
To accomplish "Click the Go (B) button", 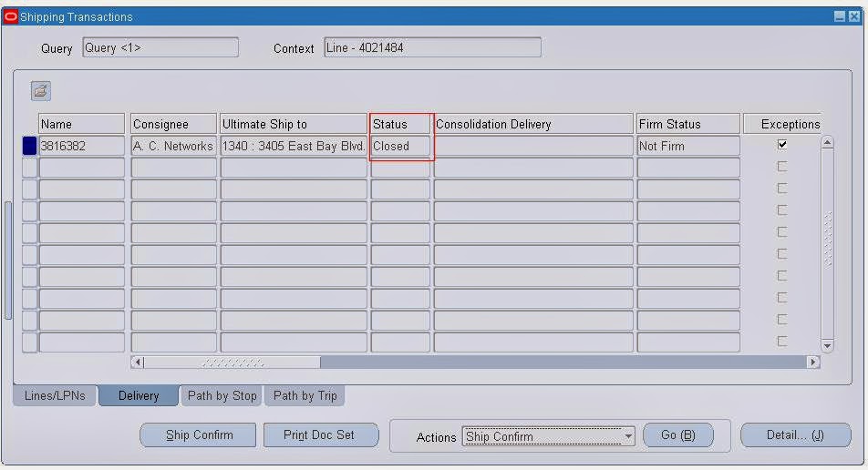I will coord(678,435).
